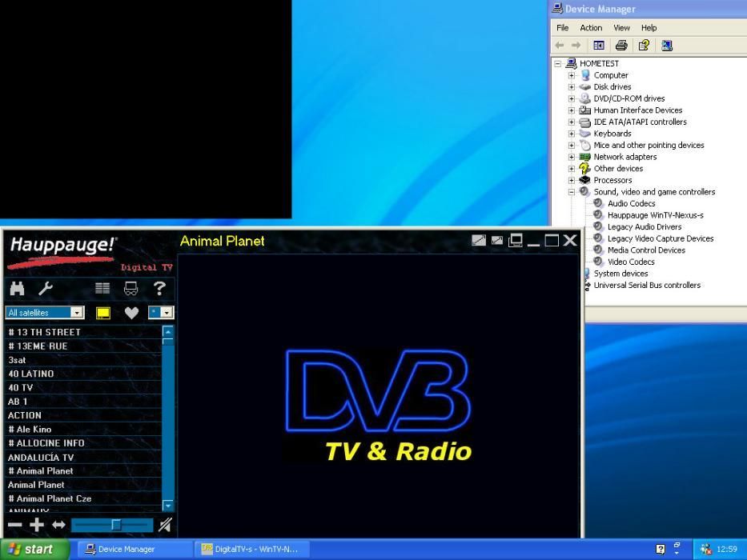This screenshot has width=747, height=560.
Task: Click the Windows start button
Action: (x=32, y=549)
